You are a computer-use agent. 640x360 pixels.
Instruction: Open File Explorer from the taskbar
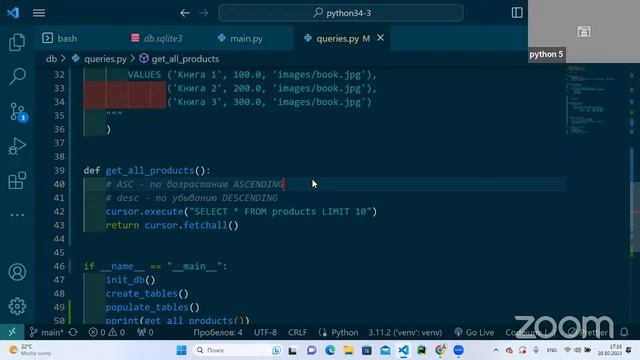(x=348, y=350)
